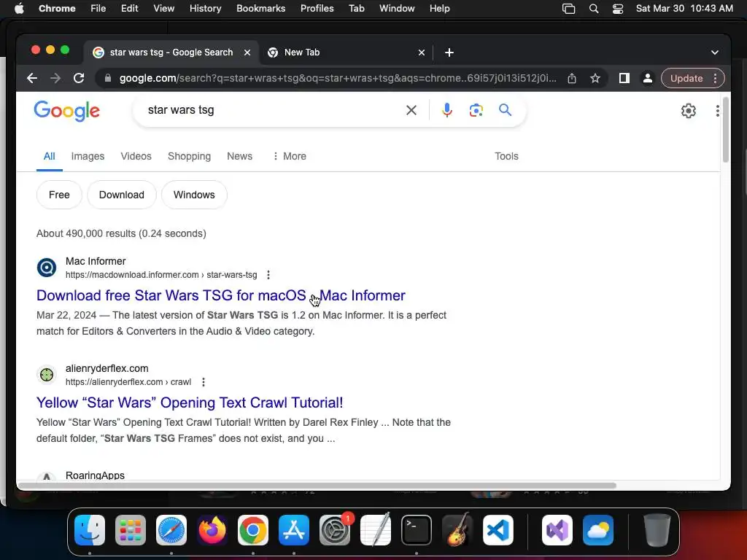Viewport: 747px width, 560px height.
Task: Open Finder from the Dock
Action: pos(90,530)
